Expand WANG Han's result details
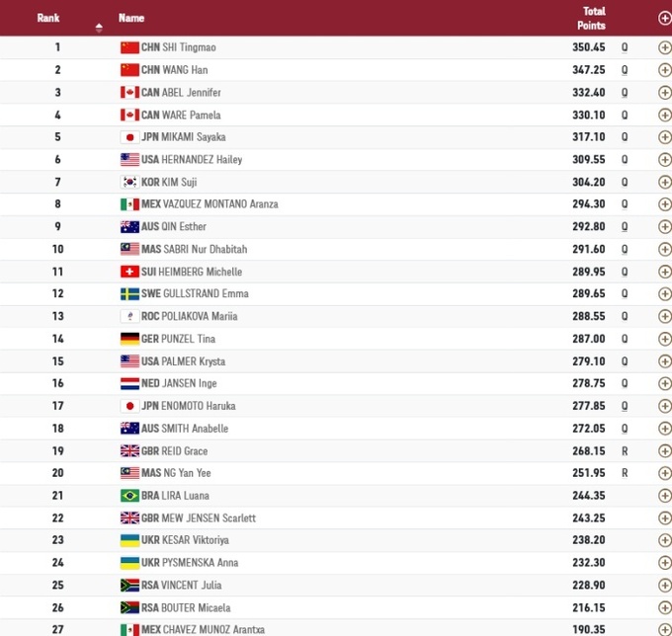The height and width of the screenshot is (636, 672). tap(664, 70)
